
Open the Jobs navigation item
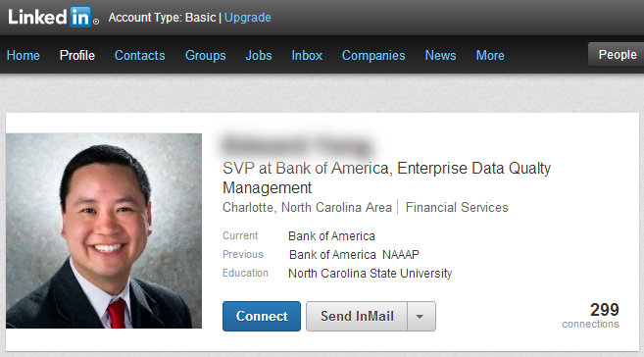(259, 55)
